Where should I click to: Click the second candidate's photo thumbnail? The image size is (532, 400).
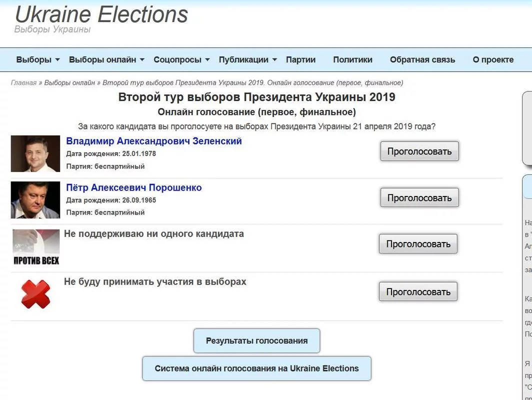(35, 200)
